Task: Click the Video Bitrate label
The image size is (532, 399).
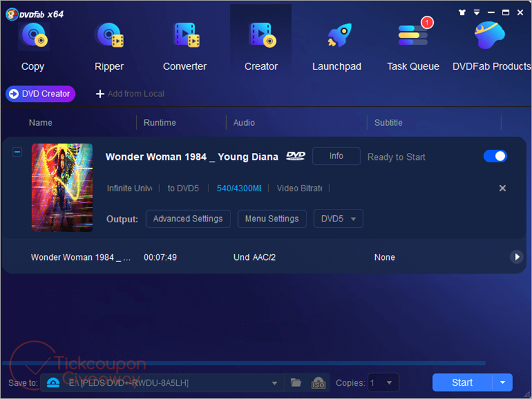Action: [x=299, y=188]
